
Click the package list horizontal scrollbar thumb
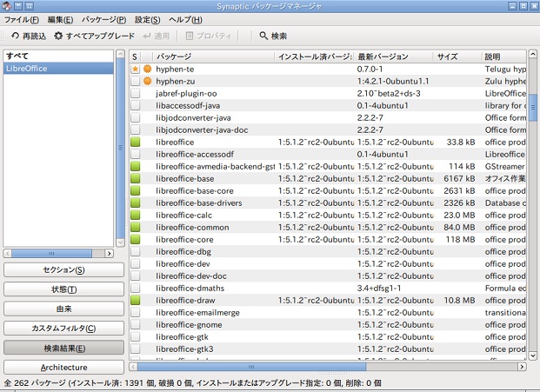251,367
